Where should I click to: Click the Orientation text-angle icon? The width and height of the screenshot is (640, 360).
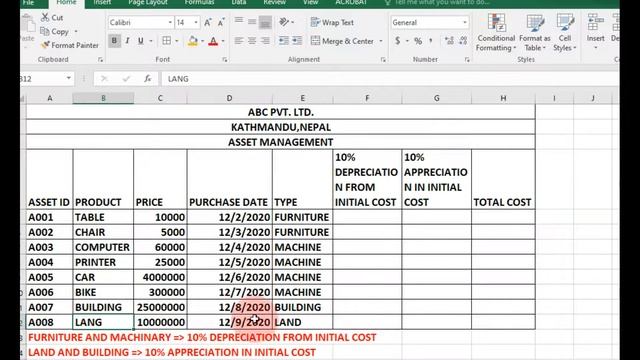(284, 22)
